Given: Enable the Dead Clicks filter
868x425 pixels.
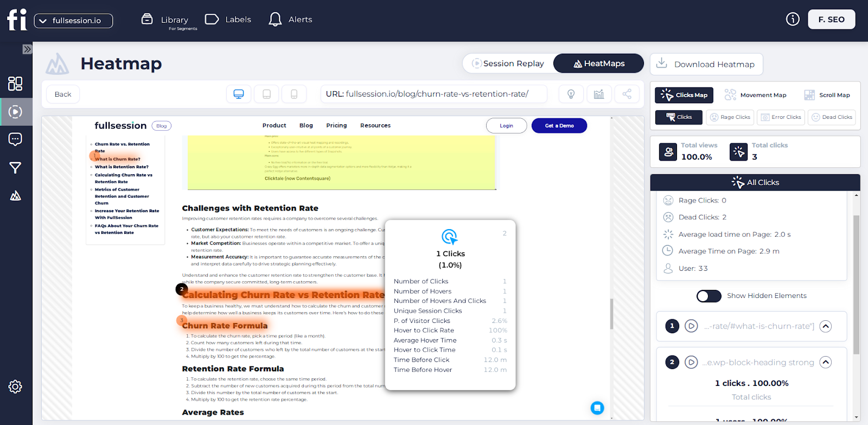Looking at the screenshot, I should [832, 117].
